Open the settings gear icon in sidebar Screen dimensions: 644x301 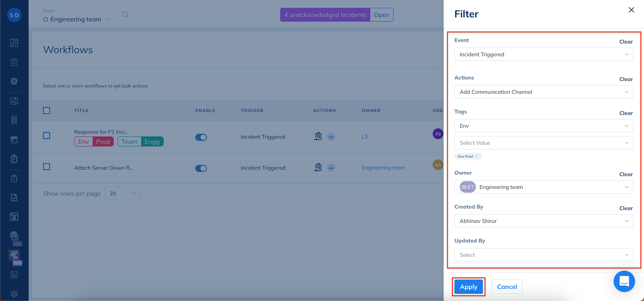pos(14,294)
